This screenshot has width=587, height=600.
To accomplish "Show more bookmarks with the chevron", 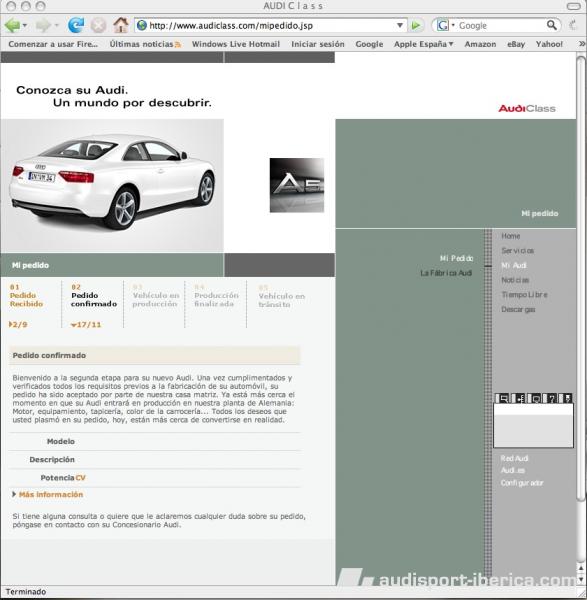I will point(582,44).
